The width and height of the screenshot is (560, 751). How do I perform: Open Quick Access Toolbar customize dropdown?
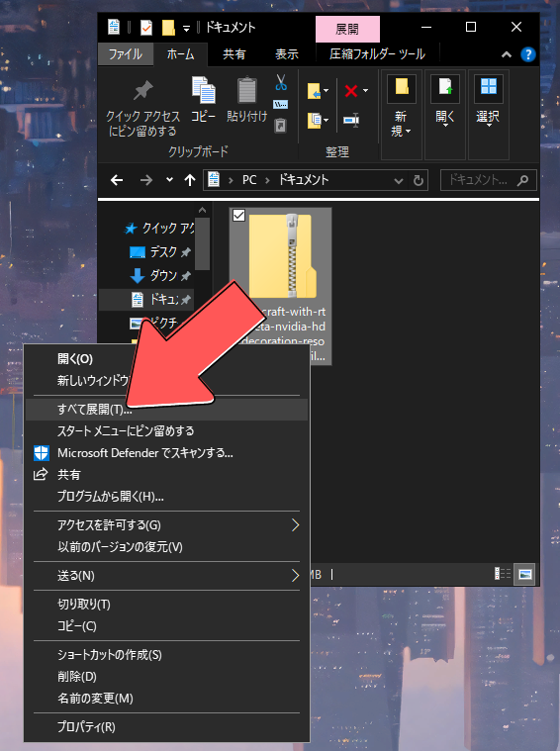pyautogui.click(x=186, y=29)
